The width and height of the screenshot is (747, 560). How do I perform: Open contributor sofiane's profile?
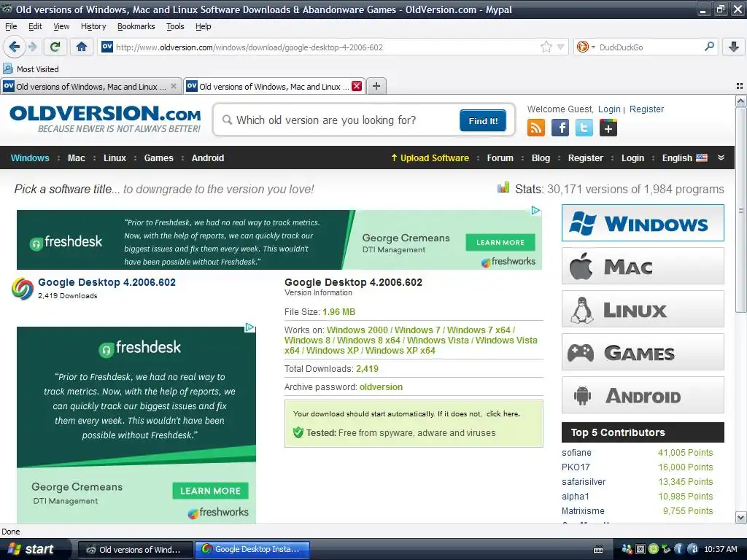[576, 452]
